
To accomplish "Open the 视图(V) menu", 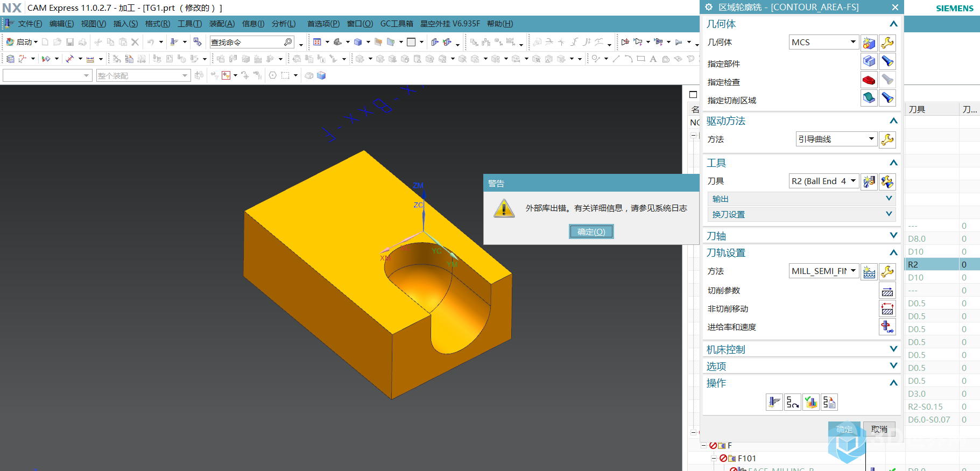I will (94, 24).
